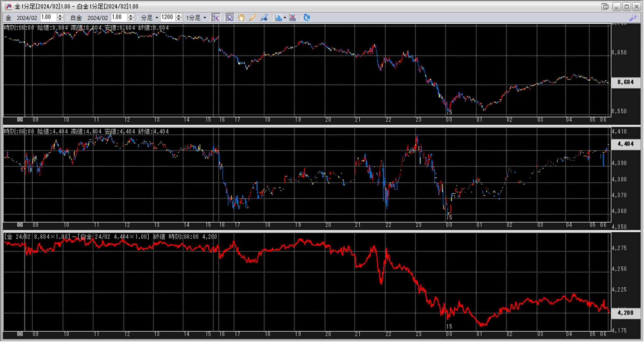
Task: Click the blue reload chart icon
Action: pos(307,18)
